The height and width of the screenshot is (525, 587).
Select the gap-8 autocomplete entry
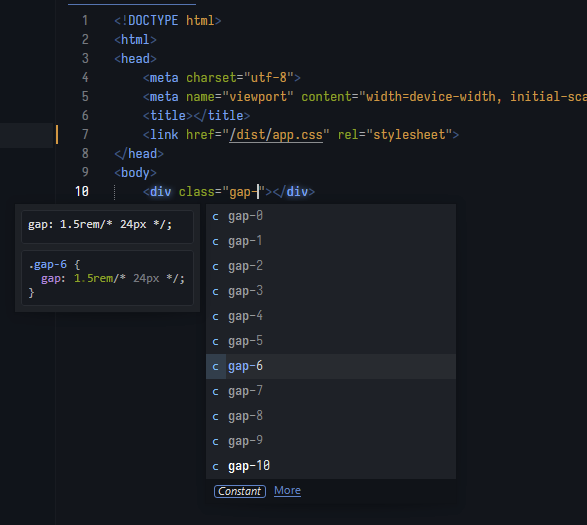click(331, 416)
